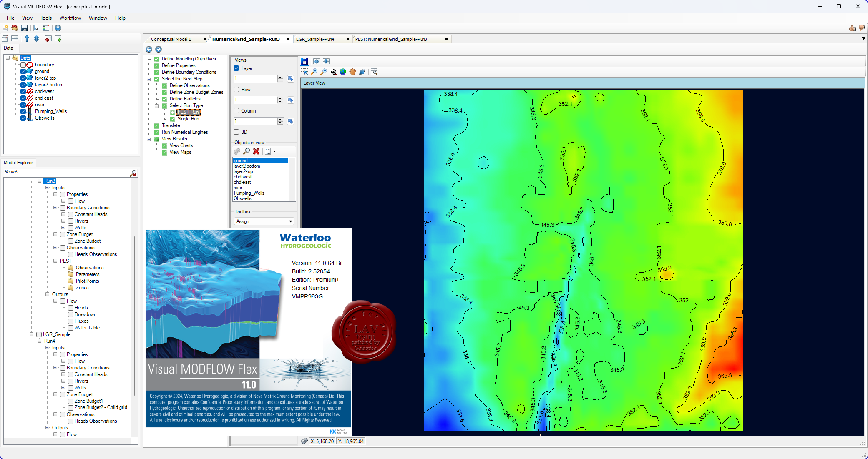
Task: Collapse the Select Run Type workflow node
Action: [157, 105]
